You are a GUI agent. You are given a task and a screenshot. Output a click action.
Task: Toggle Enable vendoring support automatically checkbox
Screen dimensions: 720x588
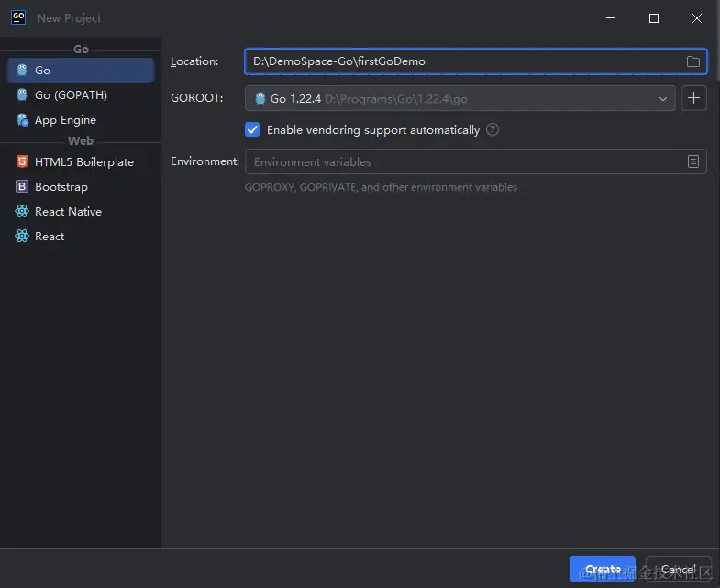252,130
